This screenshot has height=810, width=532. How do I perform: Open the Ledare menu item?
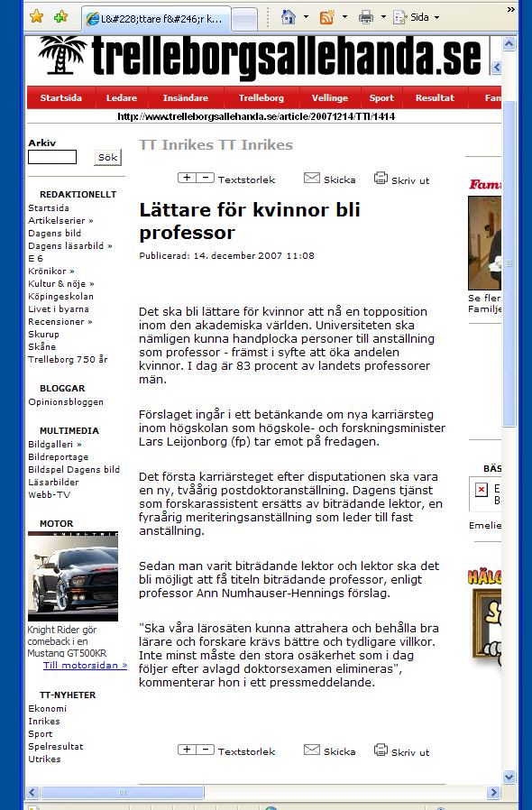point(122,97)
